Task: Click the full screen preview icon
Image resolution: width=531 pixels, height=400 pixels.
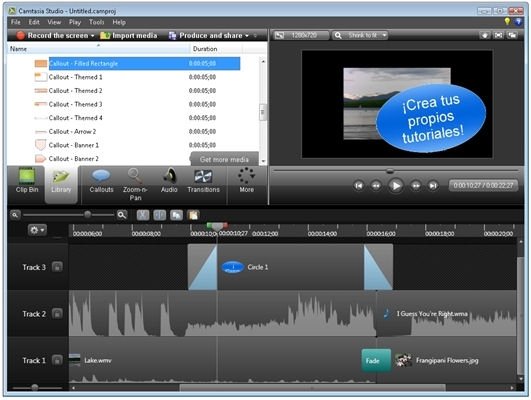Action: tap(498, 35)
